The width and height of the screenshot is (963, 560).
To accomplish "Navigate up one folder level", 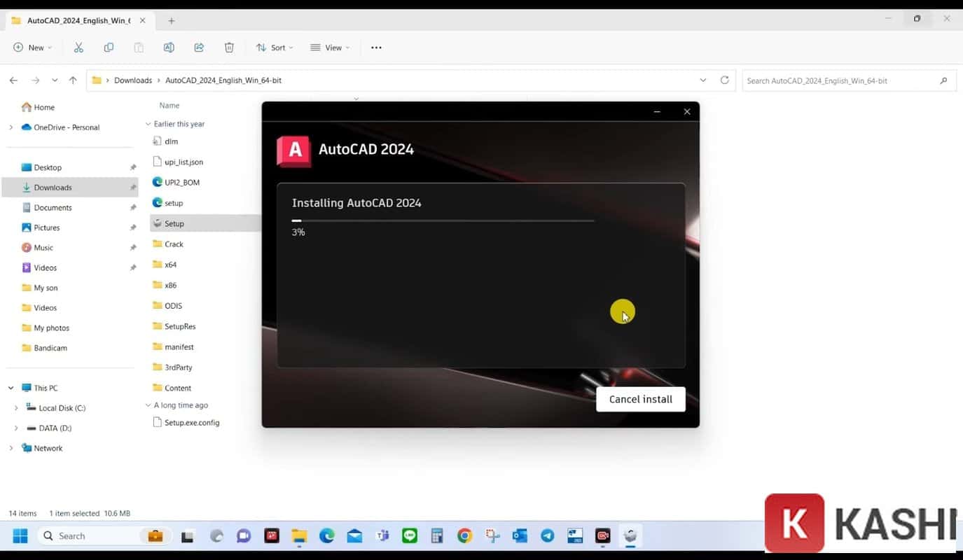I will (x=73, y=80).
